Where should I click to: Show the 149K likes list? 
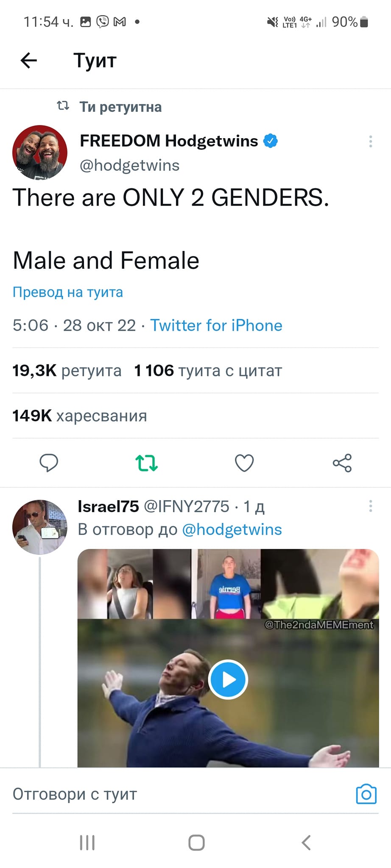[x=80, y=416]
